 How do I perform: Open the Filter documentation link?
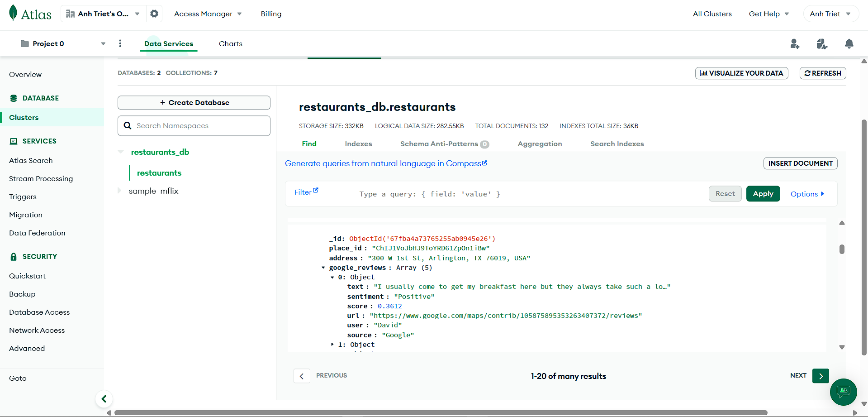pyautogui.click(x=306, y=192)
